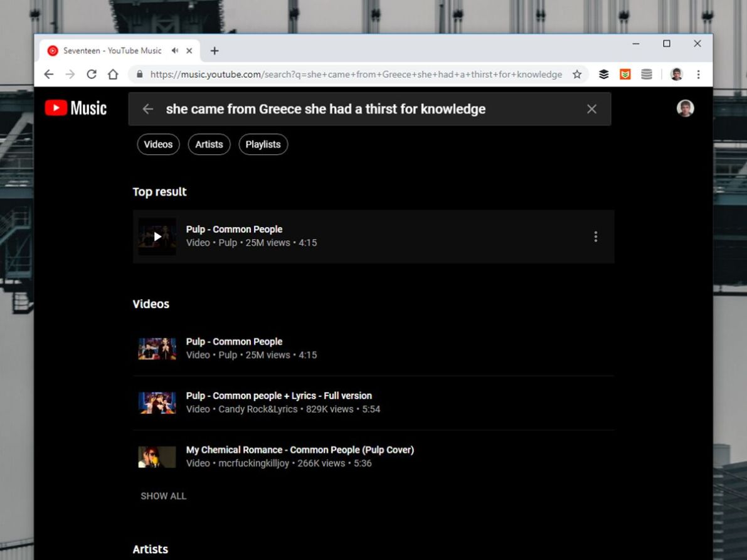Screen dimensions: 747x560
Task: Toggle the Videos search filter chip
Action: [158, 144]
